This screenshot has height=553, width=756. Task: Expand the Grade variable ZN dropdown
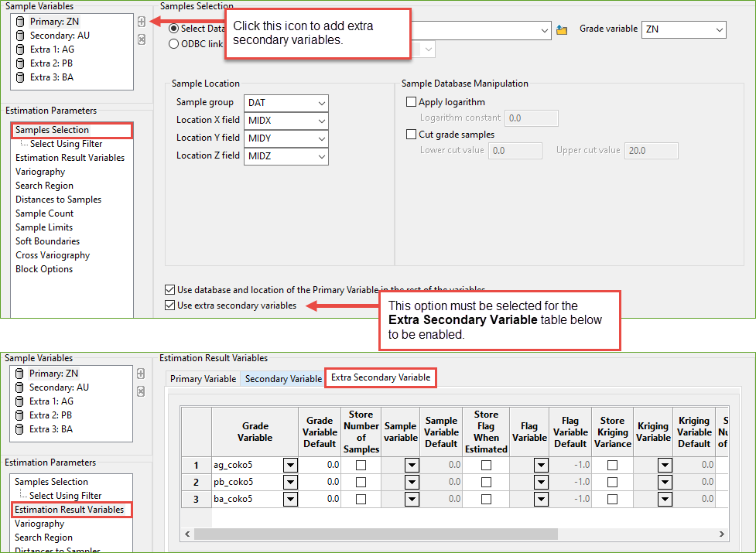(719, 29)
